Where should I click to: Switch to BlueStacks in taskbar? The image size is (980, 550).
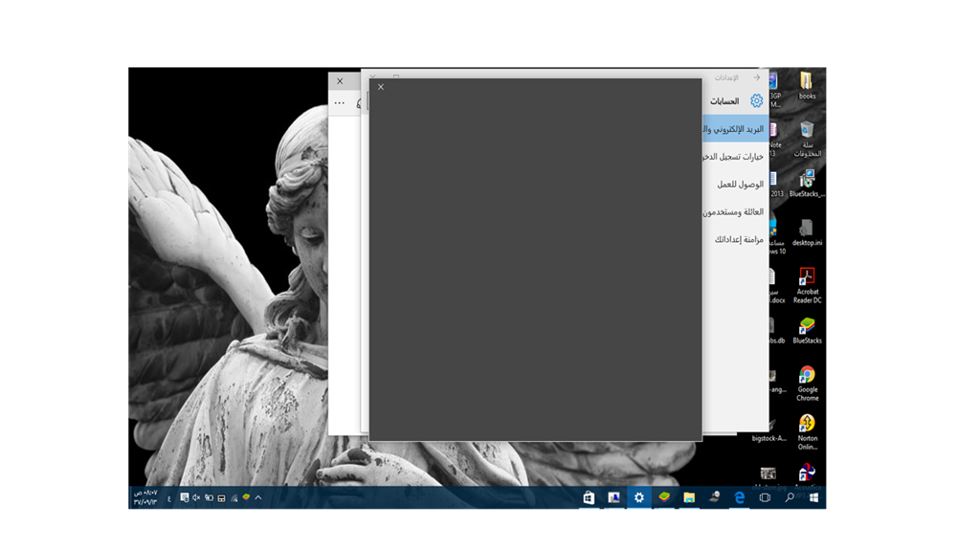[x=664, y=497]
